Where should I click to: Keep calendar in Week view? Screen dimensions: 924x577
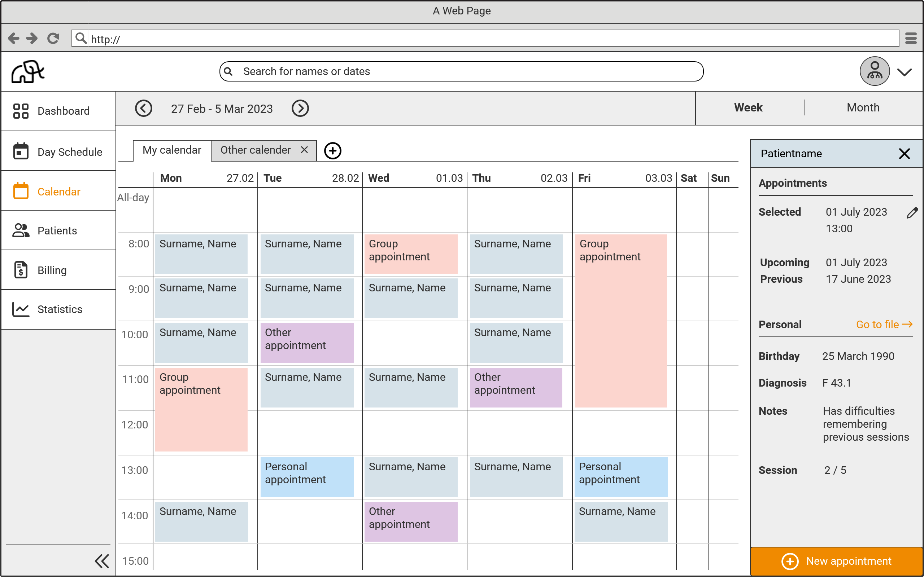click(x=748, y=107)
